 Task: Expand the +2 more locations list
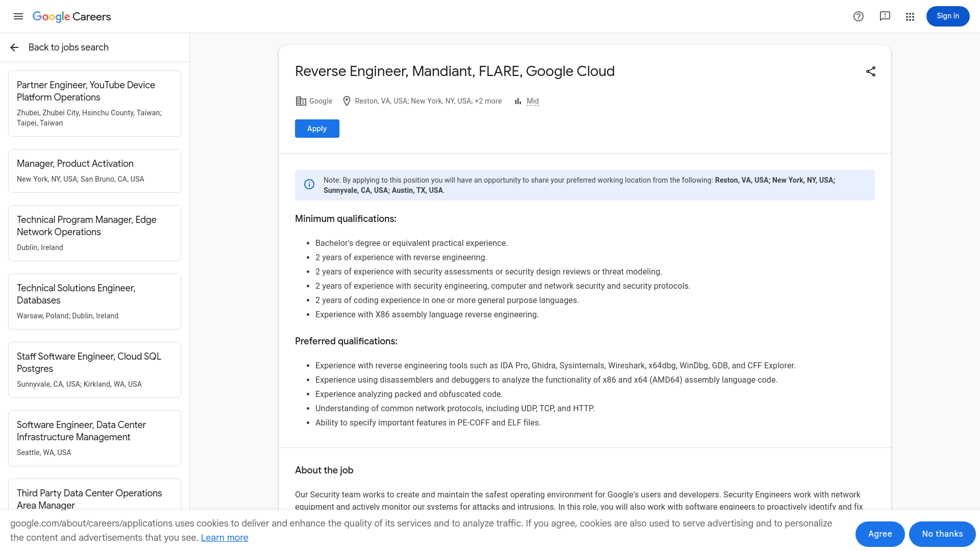click(488, 101)
